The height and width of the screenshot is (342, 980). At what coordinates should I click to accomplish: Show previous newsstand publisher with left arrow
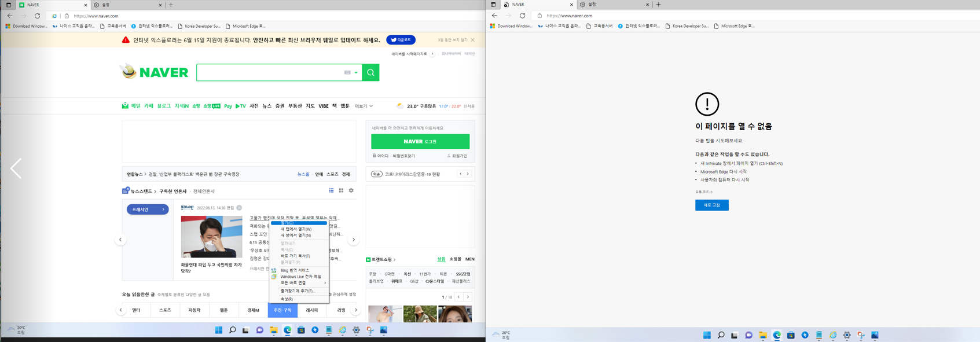click(120, 240)
